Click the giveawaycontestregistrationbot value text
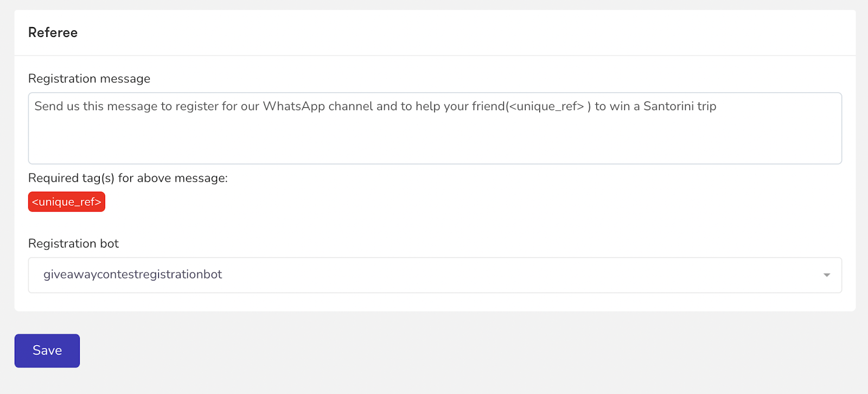 pos(133,275)
